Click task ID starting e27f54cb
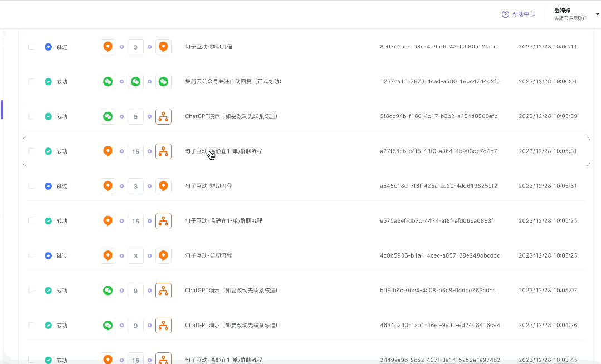 click(x=438, y=151)
